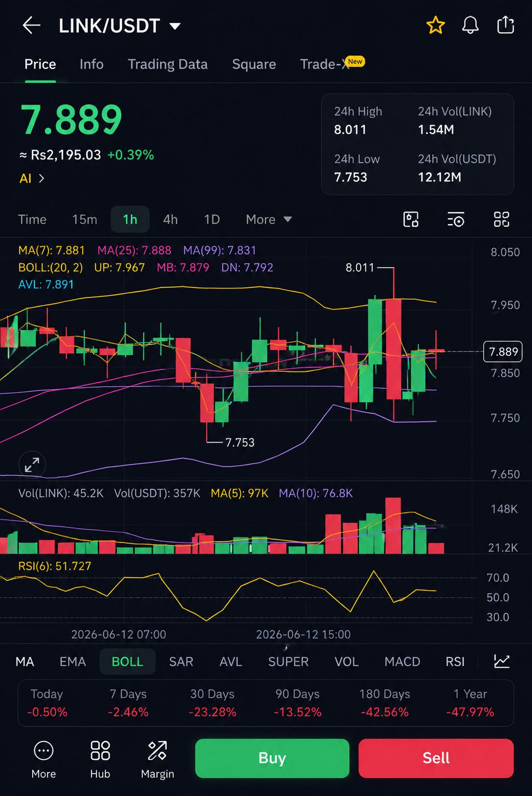Open Margin trading

[x=157, y=759]
